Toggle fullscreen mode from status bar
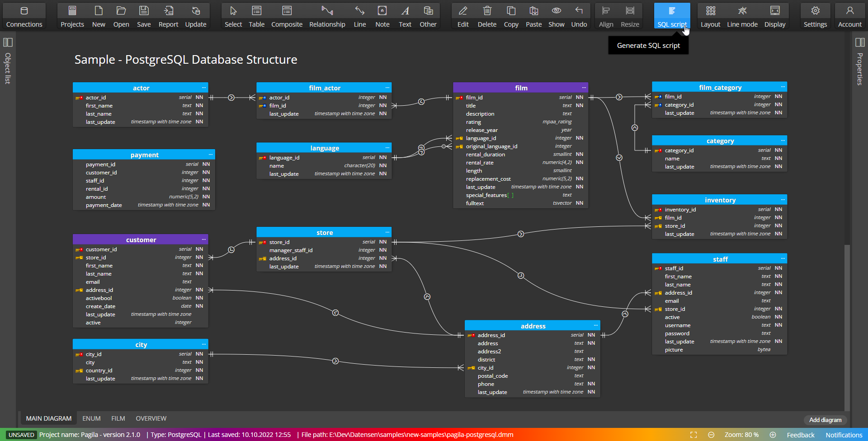 (x=694, y=435)
